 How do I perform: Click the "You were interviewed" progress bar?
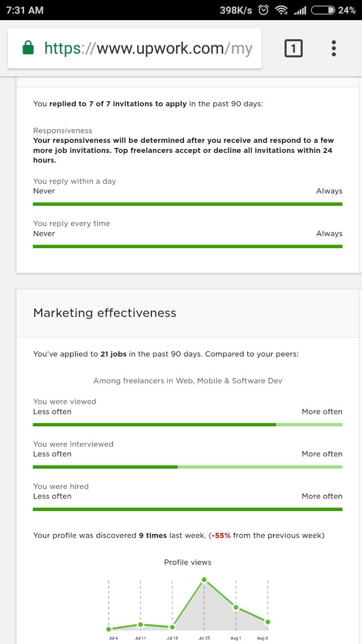tap(188, 467)
